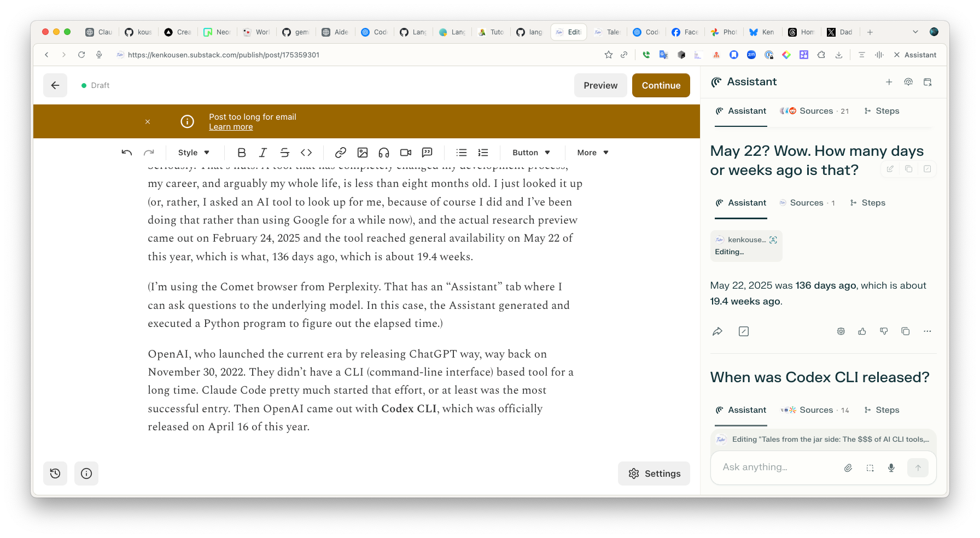Open a new browser tab
The height and width of the screenshot is (538, 980).
point(870,32)
